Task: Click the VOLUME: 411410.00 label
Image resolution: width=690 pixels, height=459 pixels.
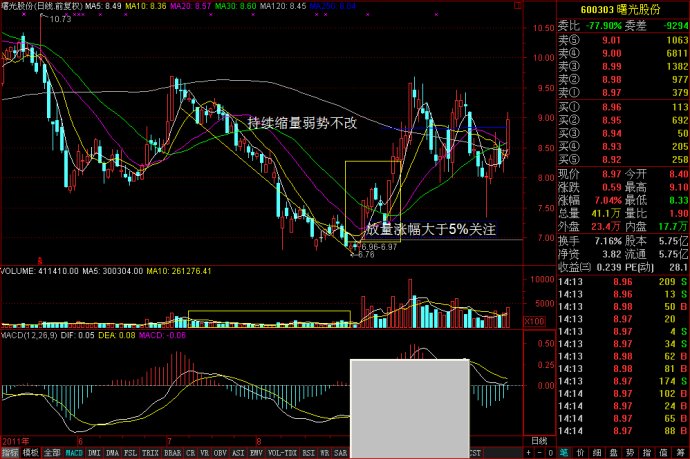Action: (40, 271)
